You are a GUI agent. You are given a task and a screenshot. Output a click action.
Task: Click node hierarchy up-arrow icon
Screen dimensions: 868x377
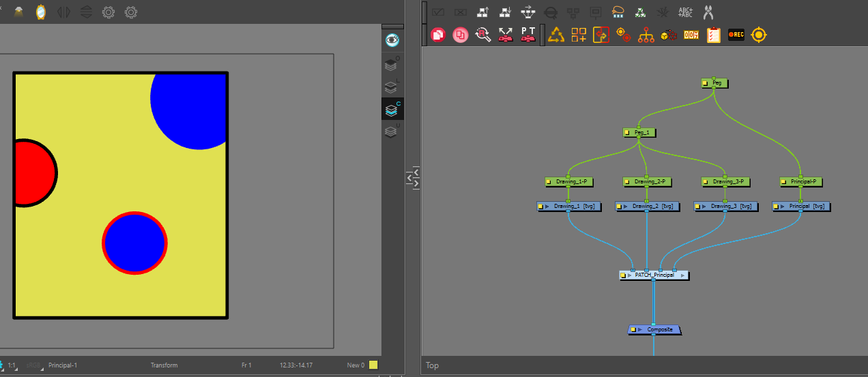pos(483,12)
